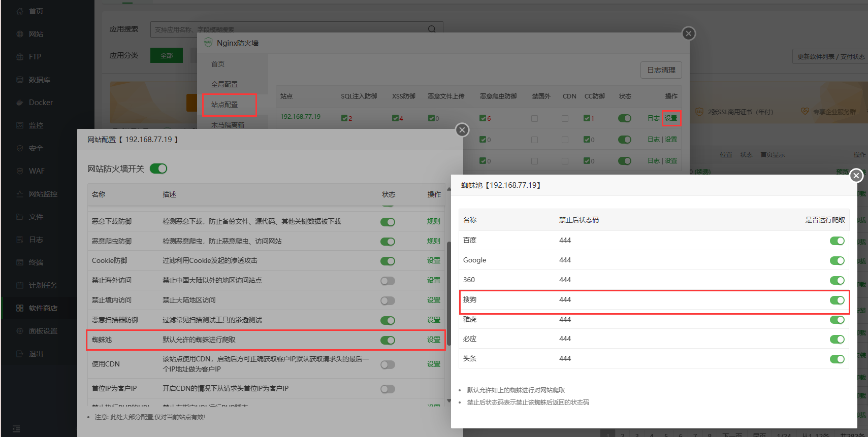Click the Nginx防火墙 shield logo icon

[208, 43]
